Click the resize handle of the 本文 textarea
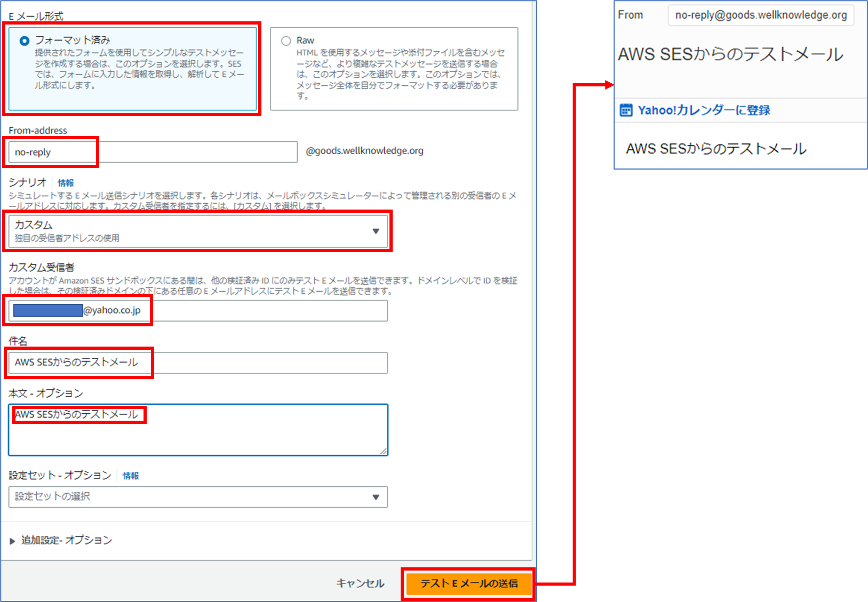 pos(384,451)
